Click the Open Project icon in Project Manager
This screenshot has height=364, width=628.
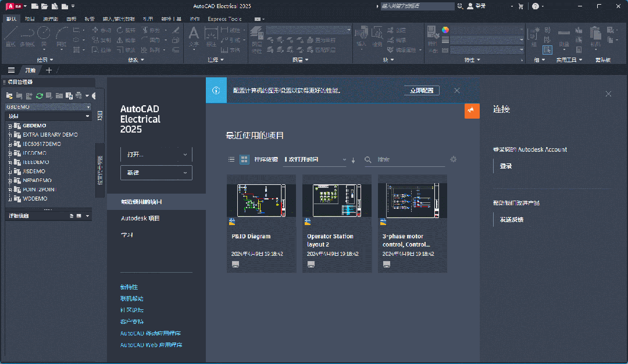tap(9, 96)
